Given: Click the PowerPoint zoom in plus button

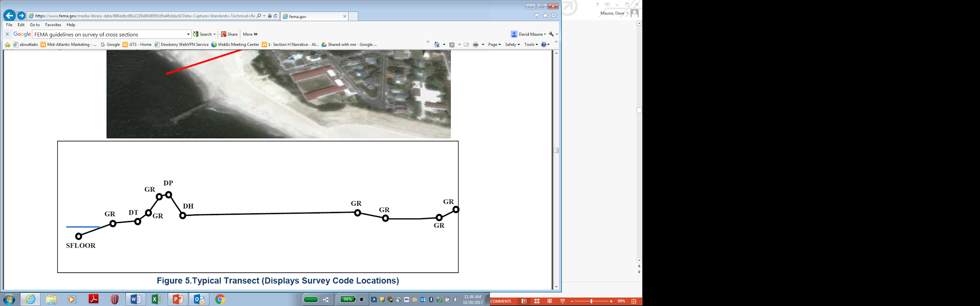Looking at the screenshot, I should [611, 301].
